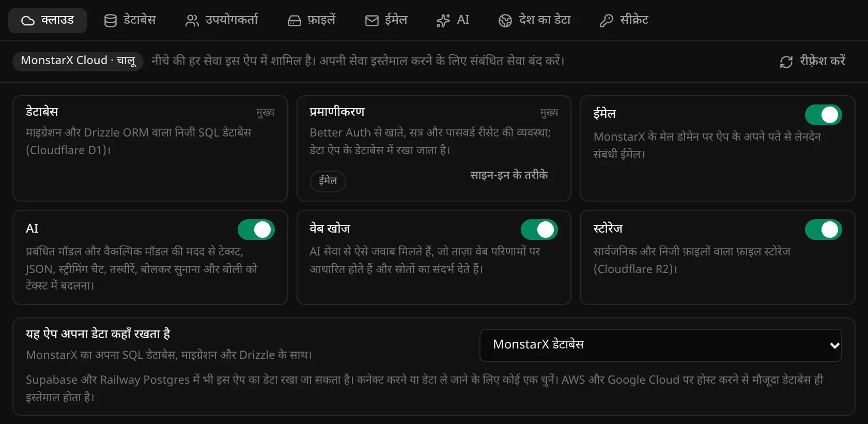Select the सीक्रेट tab
The image size is (868, 424).
pos(624,20)
